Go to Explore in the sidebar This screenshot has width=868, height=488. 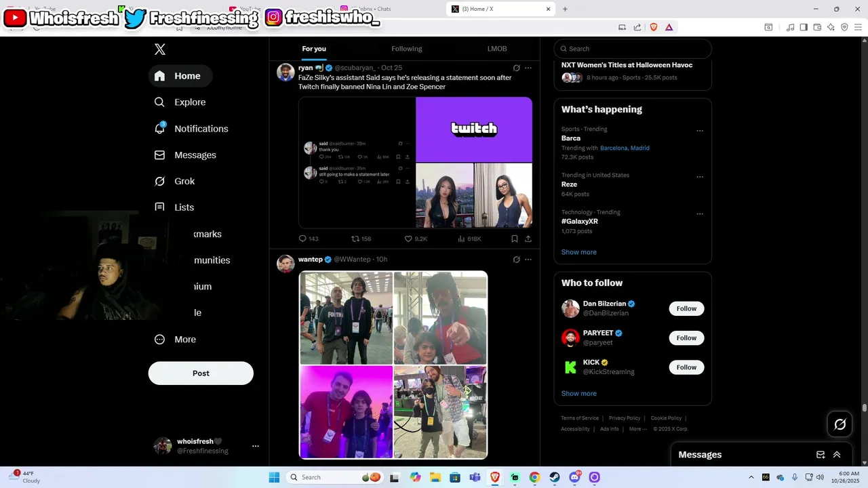coord(180,102)
